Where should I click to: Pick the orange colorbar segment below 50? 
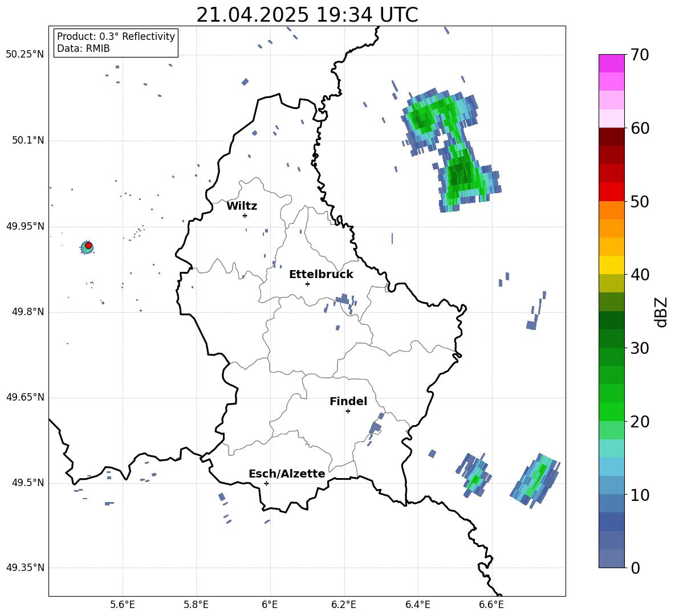(x=611, y=210)
